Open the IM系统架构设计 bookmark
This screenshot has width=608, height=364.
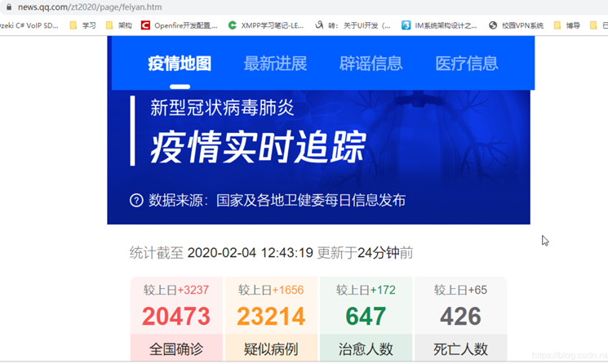pos(439,25)
